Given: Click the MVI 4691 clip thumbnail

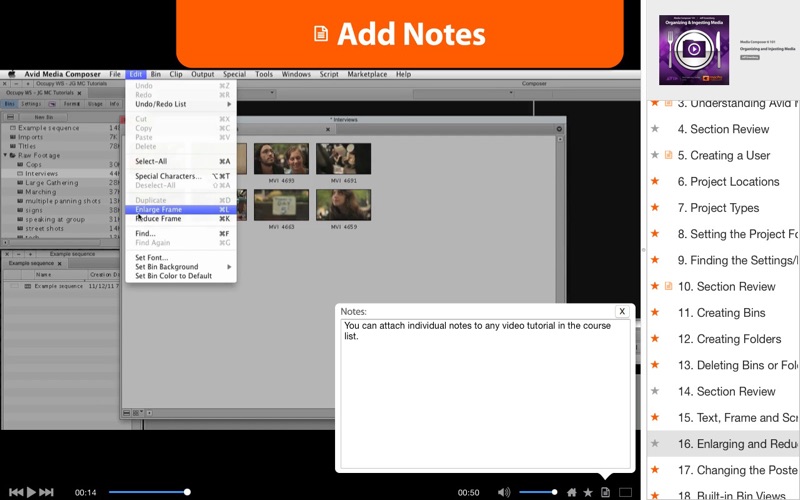Looking at the screenshot, I should tap(343, 159).
